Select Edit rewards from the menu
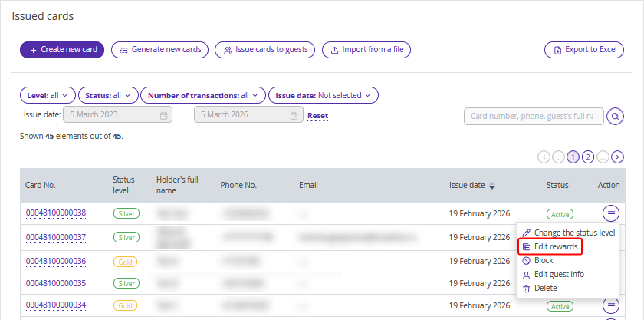This screenshot has width=644, height=320. pos(550,246)
